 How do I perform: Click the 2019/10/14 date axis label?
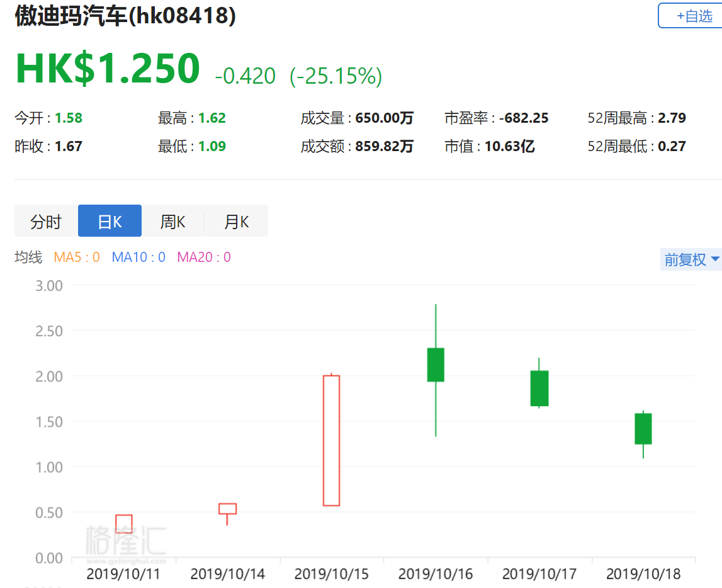(x=227, y=574)
